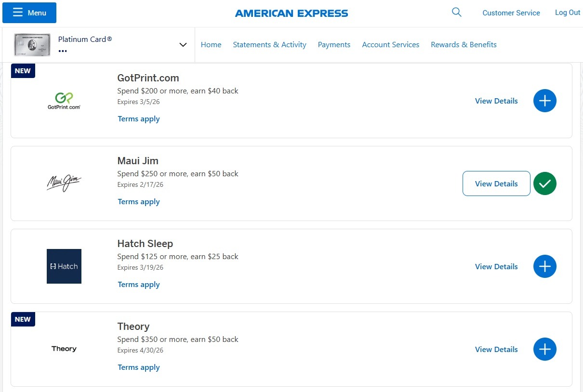Open the hamburger Menu button
This screenshot has width=583, height=392.
click(29, 13)
